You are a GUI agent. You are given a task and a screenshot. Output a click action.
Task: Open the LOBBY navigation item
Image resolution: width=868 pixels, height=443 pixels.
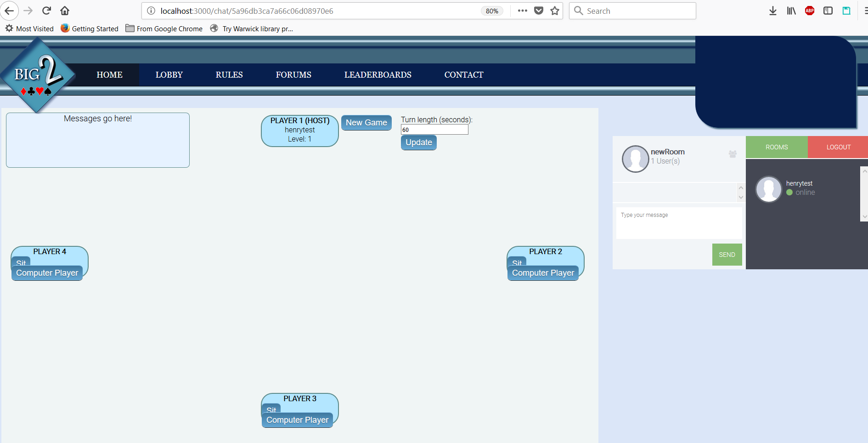pos(169,75)
